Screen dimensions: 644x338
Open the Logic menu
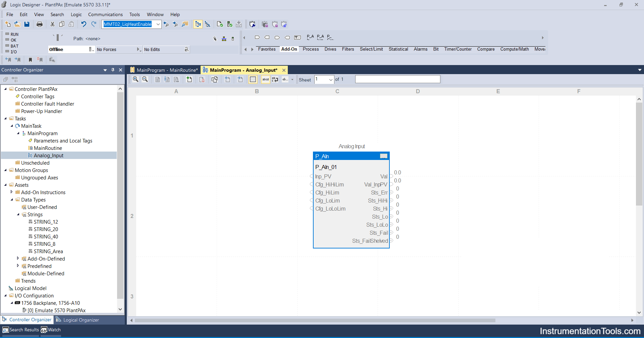76,14
